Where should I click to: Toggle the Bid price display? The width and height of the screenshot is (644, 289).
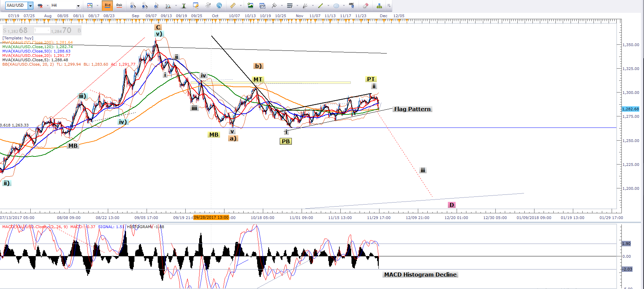(x=108, y=5)
